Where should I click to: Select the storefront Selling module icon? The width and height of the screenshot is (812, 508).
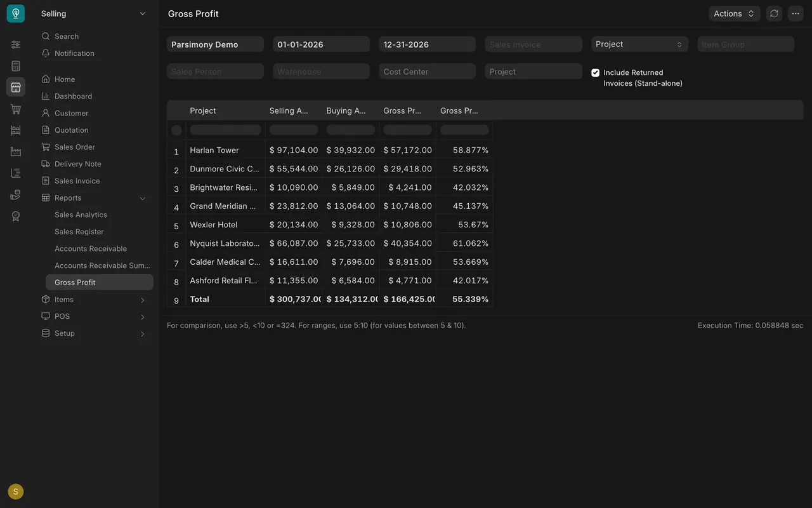16,87
